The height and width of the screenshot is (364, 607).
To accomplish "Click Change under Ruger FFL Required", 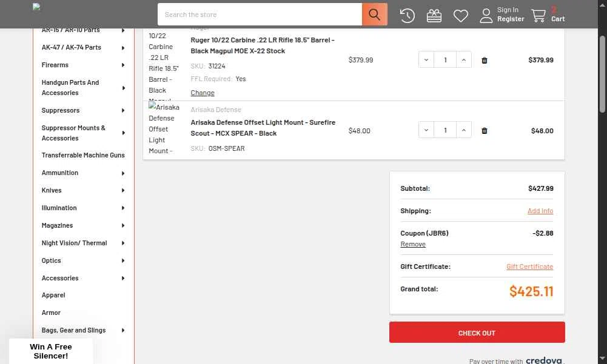I will coord(203,93).
